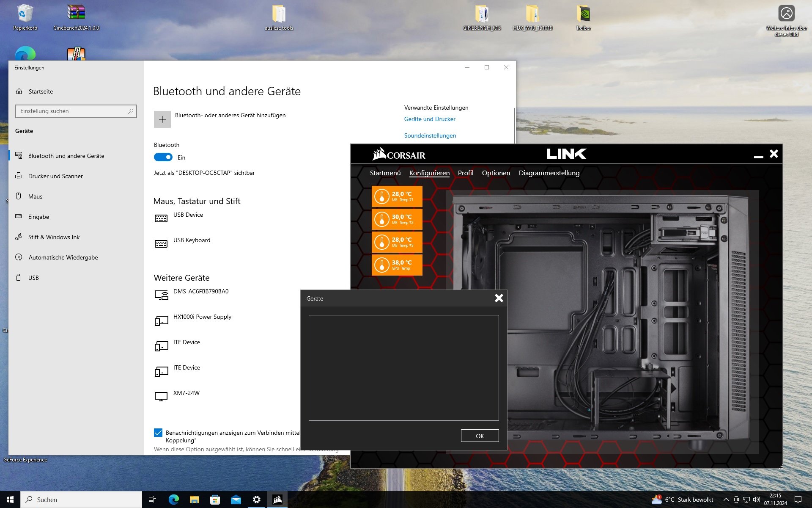
Task: Click the MB Temp #1 temperature tile
Action: pyautogui.click(x=397, y=196)
